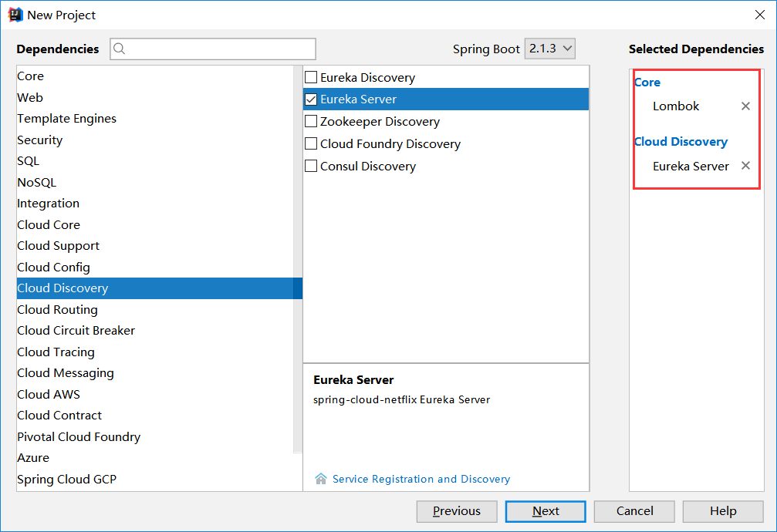Image resolution: width=777 pixels, height=532 pixels.
Task: Select Lombok in Selected Dependencies
Action: [x=676, y=106]
